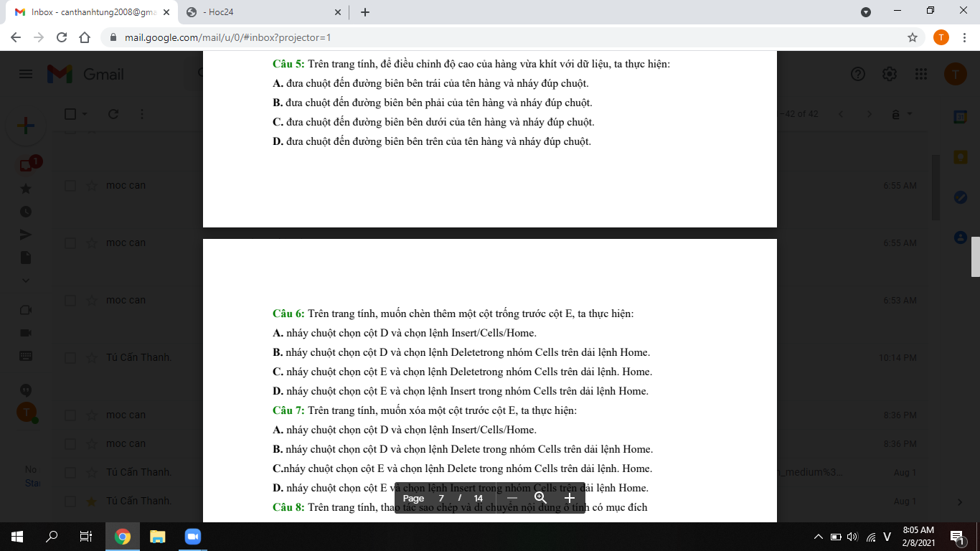The image size is (980, 551).
Task: Close the Hoc24 browser tab
Action: [x=338, y=12]
